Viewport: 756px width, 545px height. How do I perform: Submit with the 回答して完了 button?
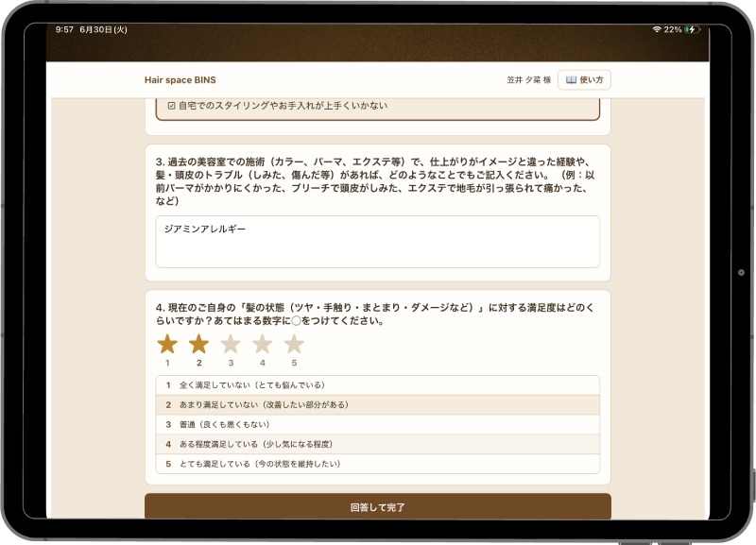coord(378,506)
